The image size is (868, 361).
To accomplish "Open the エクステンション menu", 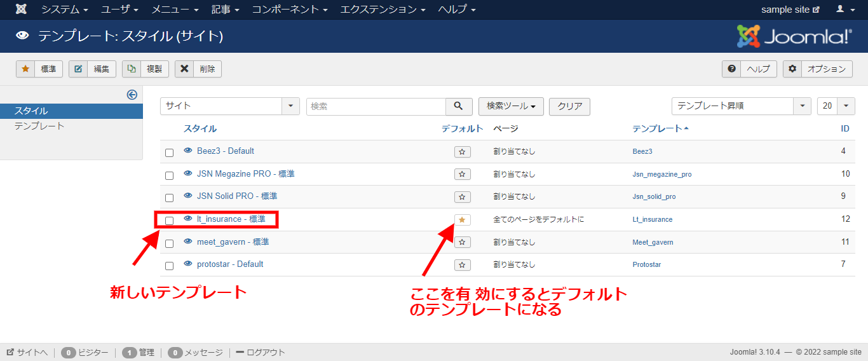I will 383,10.
